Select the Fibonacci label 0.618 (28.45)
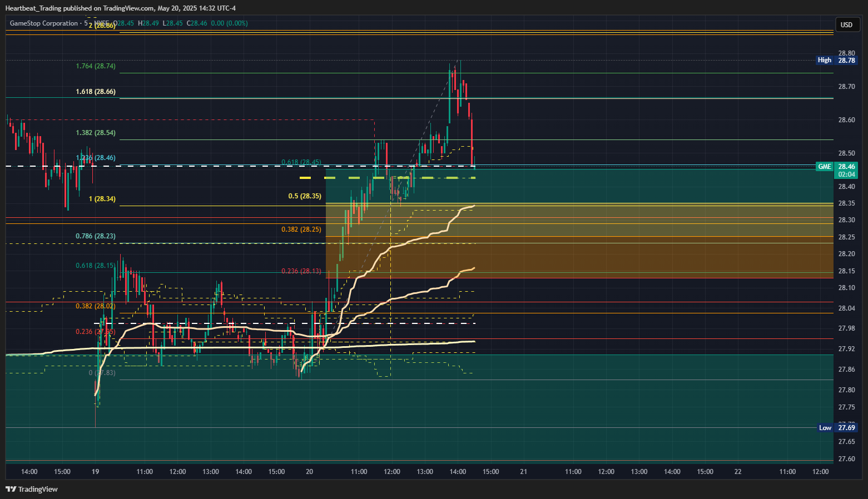 301,162
